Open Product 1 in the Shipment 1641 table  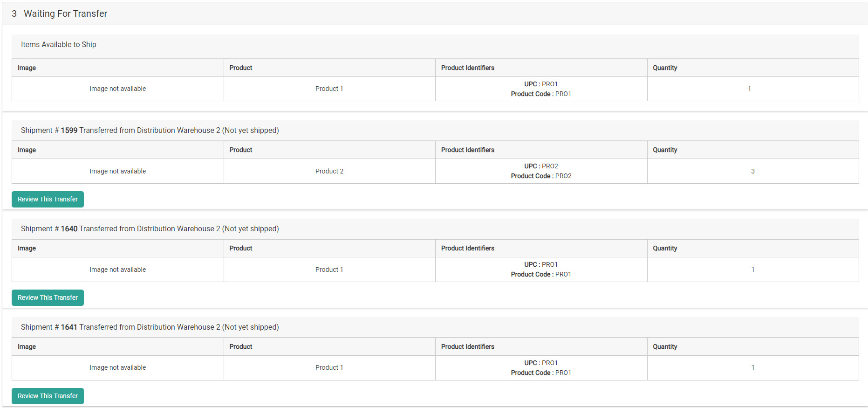[x=329, y=367]
